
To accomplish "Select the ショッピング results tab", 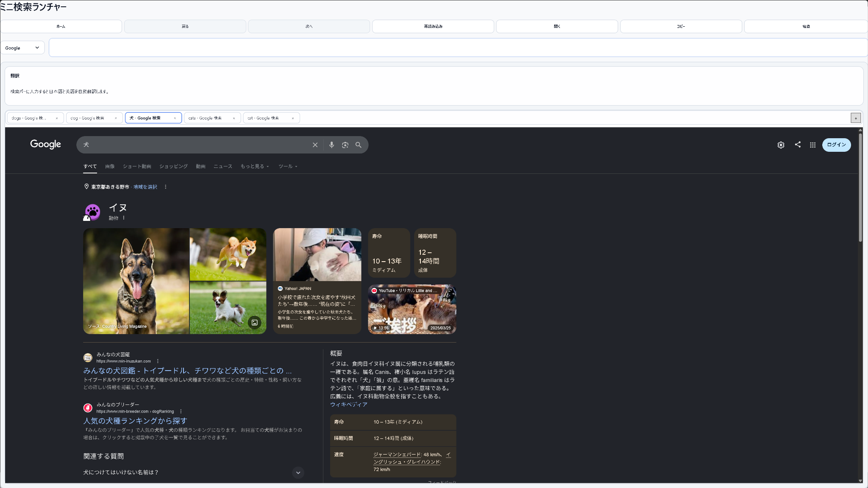I will point(173,167).
